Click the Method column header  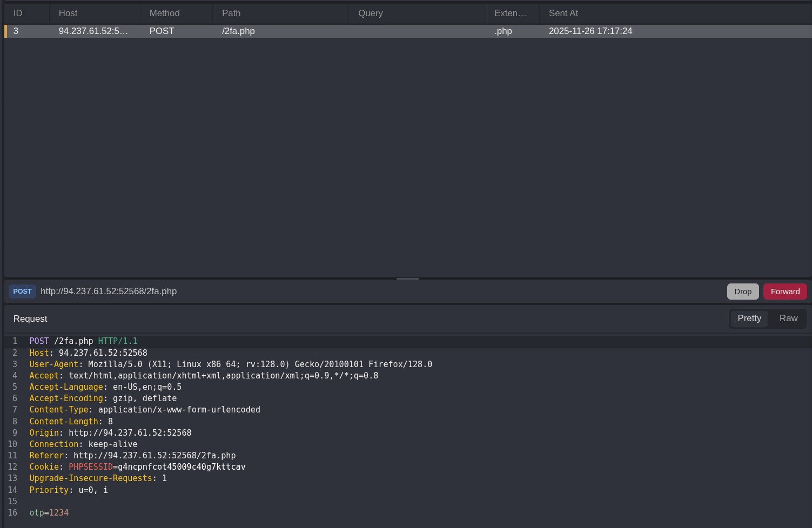click(164, 13)
